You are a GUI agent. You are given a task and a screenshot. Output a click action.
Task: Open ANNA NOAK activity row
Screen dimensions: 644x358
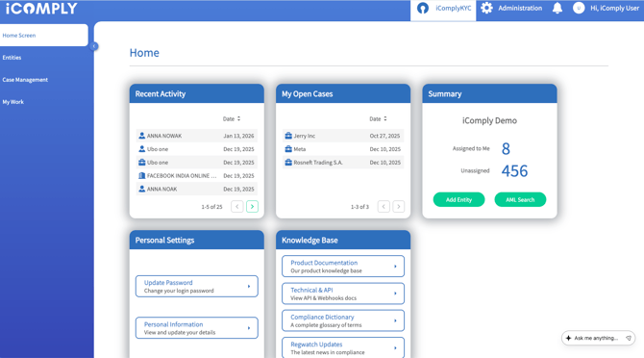(197, 189)
